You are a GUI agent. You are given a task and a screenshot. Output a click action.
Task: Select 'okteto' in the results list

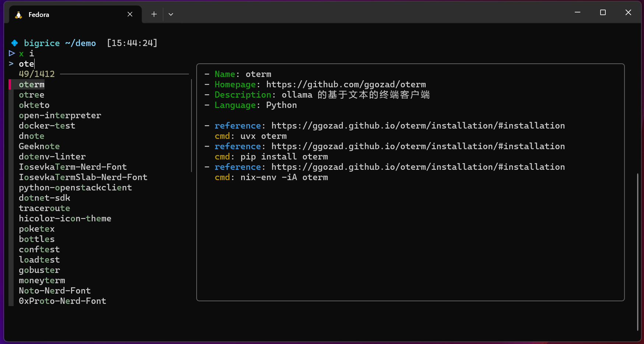(34, 105)
